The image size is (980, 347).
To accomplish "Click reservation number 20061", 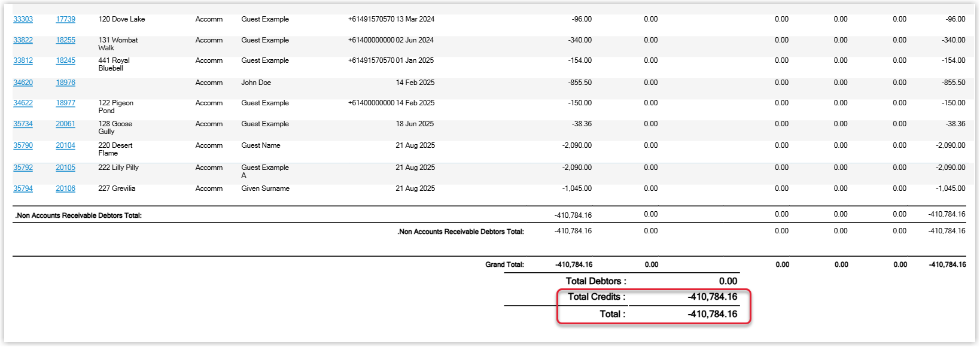I will coord(65,124).
